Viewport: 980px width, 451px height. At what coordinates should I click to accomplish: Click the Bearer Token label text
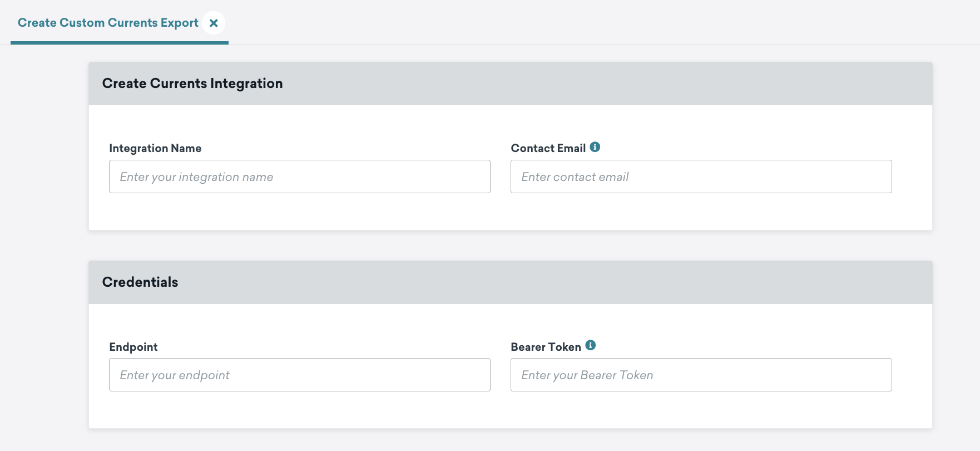[x=546, y=347]
